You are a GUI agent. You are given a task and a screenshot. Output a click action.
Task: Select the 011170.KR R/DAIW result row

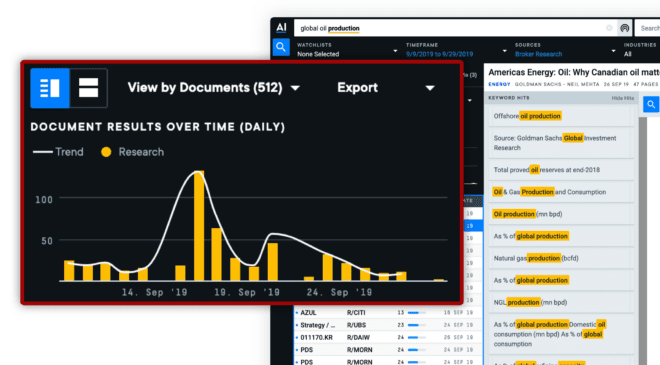point(387,337)
